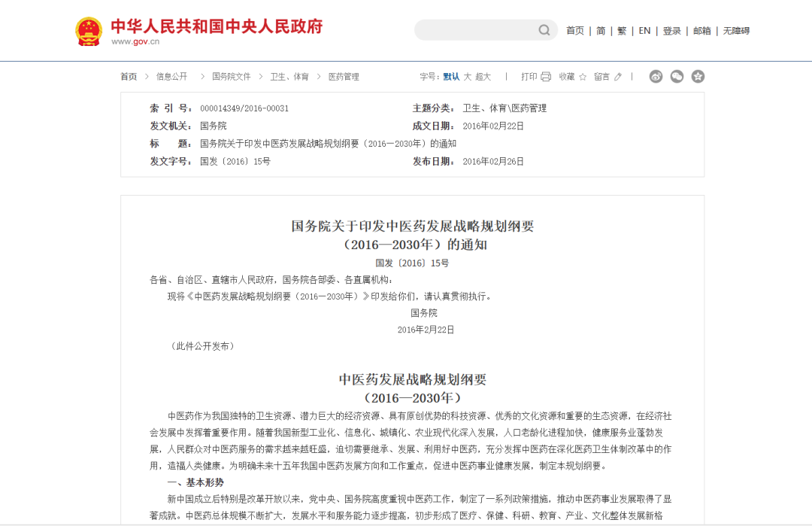Share the article to Weibo
812x526 pixels.
[x=656, y=76]
